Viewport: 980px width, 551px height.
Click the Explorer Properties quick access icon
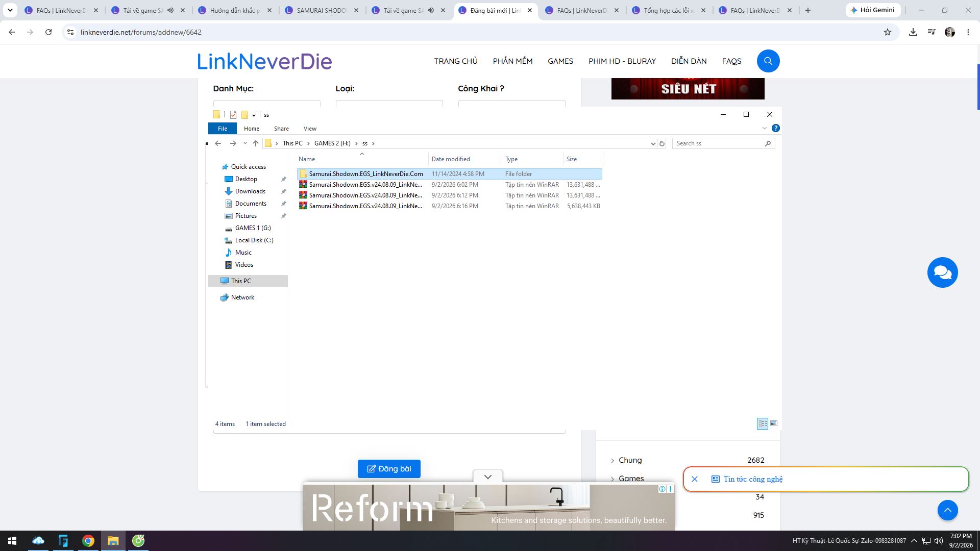tap(233, 115)
